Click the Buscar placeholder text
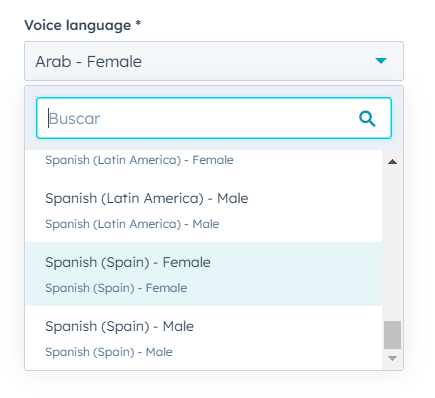 click(x=74, y=119)
